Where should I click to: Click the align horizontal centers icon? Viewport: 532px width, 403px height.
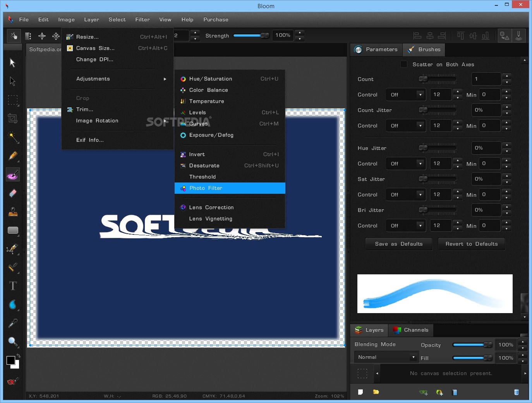tap(430, 36)
